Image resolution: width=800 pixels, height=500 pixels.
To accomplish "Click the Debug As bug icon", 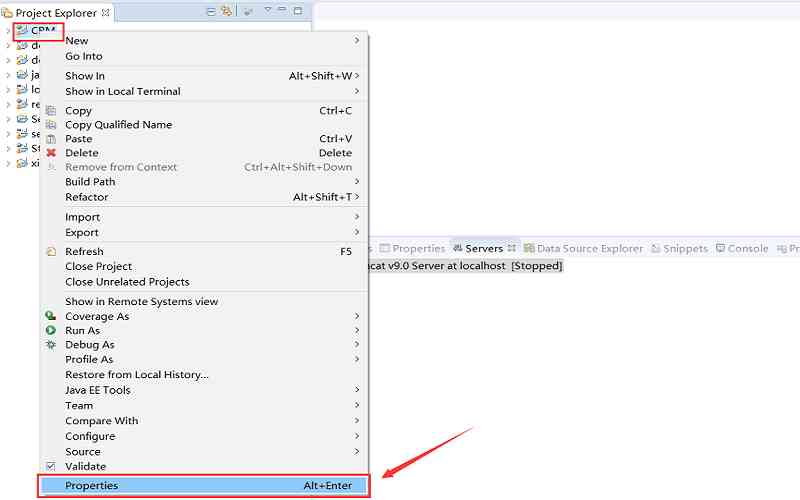I will 51,345.
